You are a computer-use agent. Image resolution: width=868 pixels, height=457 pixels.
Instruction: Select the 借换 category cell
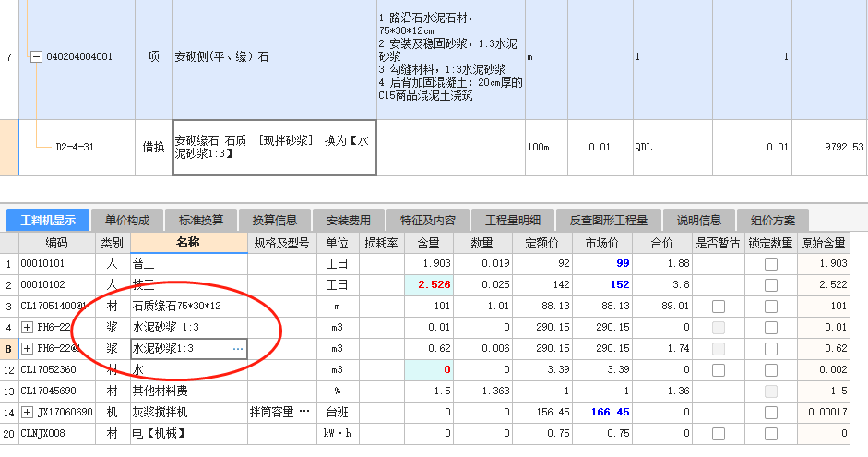coord(153,148)
